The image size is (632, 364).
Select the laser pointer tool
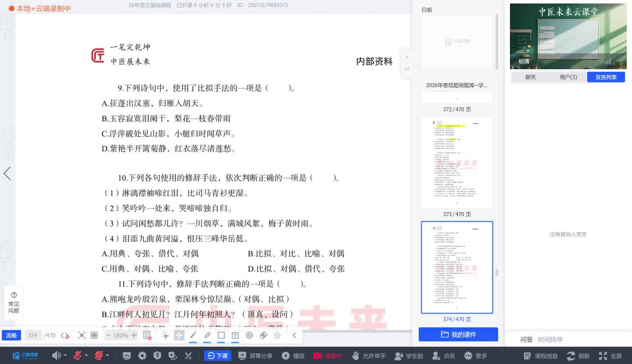click(x=250, y=335)
